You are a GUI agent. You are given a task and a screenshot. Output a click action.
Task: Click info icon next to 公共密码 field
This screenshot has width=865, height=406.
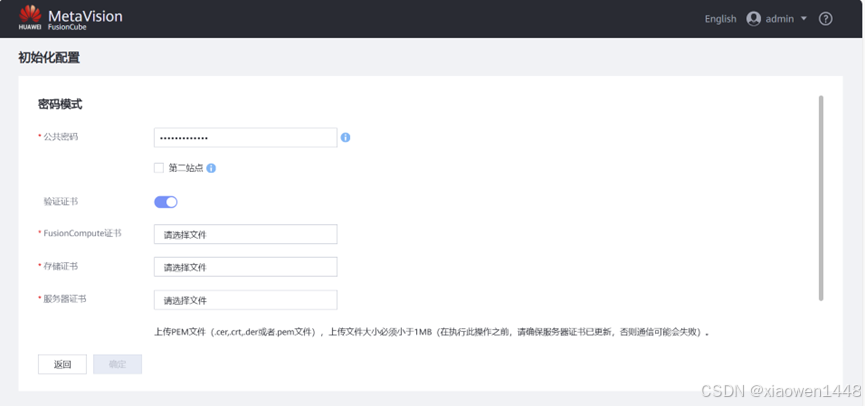345,137
